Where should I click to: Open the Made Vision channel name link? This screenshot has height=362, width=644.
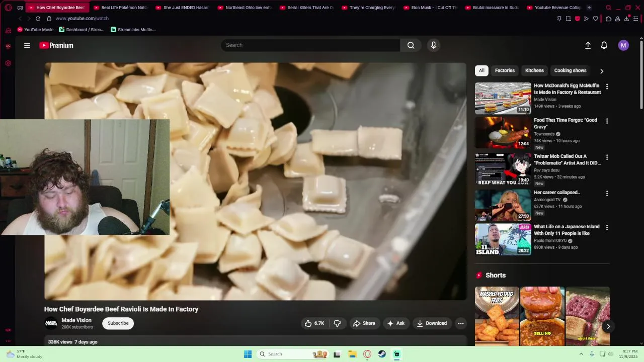pos(76,320)
